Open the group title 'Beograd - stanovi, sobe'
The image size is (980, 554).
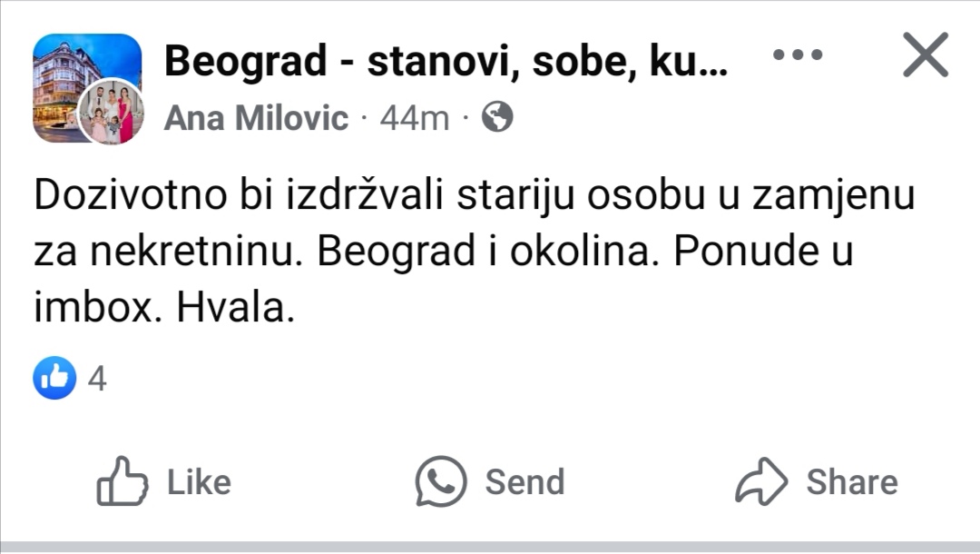(445, 62)
